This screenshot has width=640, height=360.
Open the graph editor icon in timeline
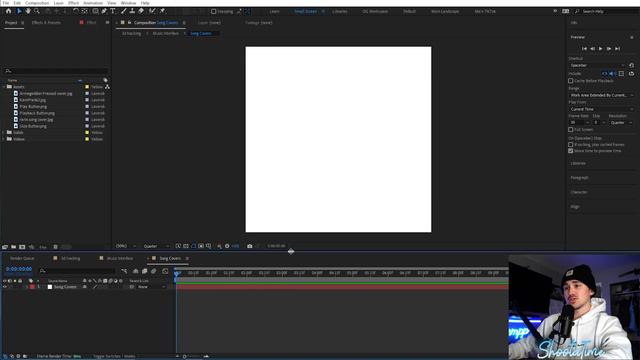tap(165, 271)
